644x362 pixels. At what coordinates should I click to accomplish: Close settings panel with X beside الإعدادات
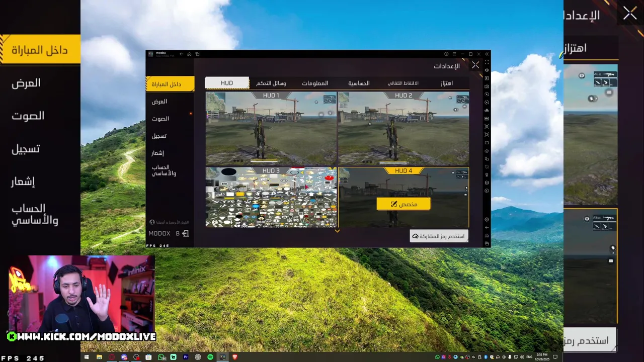pos(475,65)
